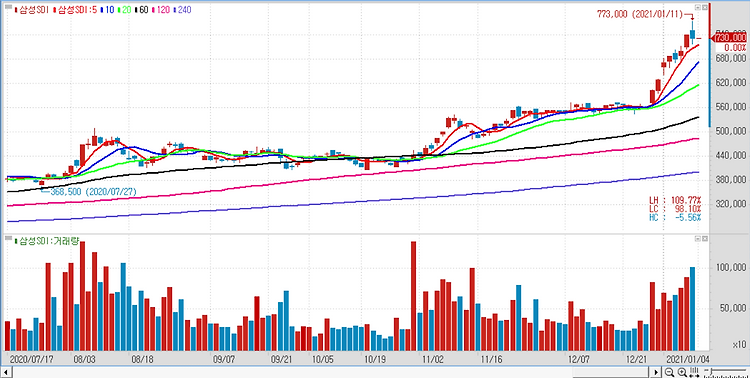The width and height of the screenshot is (750, 378).
Task: Click the 09/07 date axis label
Action: (x=224, y=359)
